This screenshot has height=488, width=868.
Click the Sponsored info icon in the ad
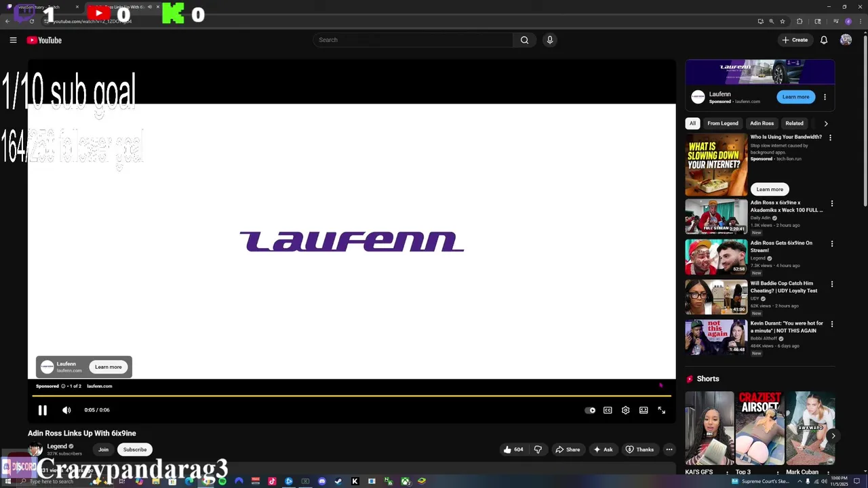tap(63, 386)
